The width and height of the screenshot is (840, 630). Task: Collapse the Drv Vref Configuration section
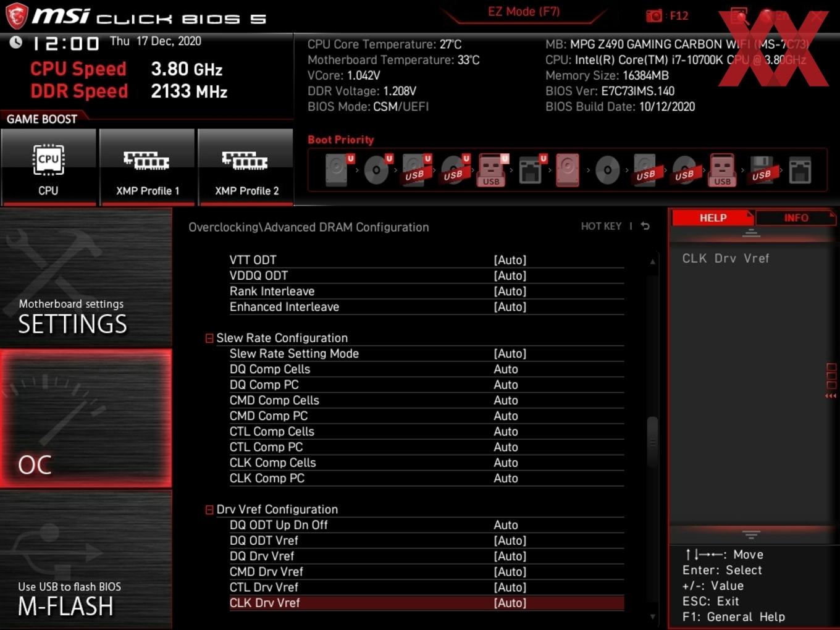tap(209, 510)
